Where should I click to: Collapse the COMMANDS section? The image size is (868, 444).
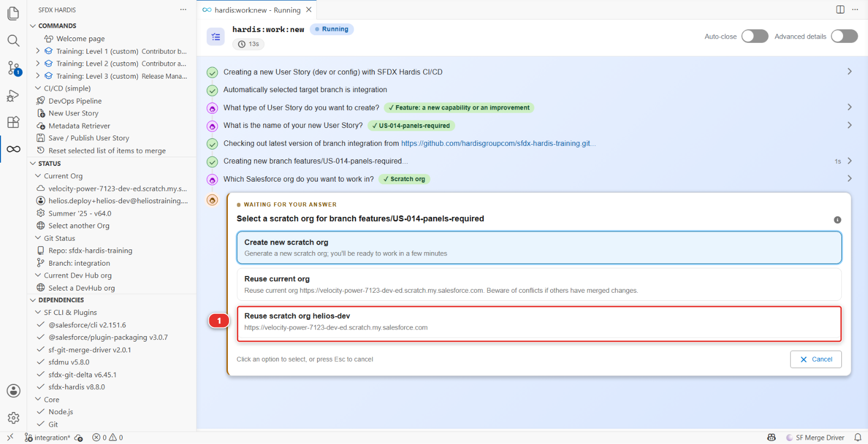(x=33, y=25)
